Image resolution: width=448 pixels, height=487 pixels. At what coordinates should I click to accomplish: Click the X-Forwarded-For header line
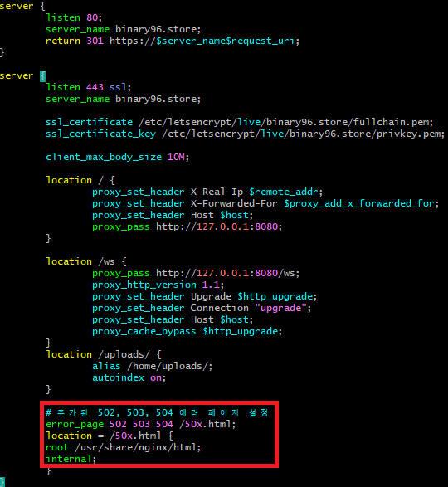pyautogui.click(x=265, y=203)
